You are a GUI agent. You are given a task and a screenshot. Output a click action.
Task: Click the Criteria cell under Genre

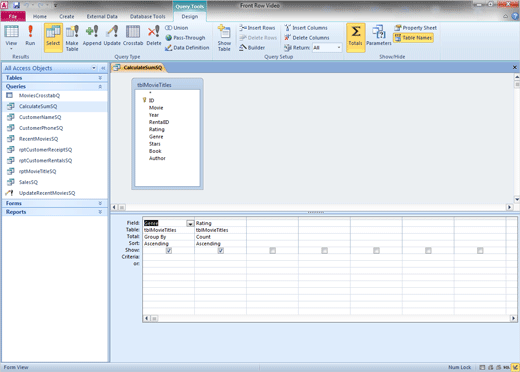tap(168, 257)
